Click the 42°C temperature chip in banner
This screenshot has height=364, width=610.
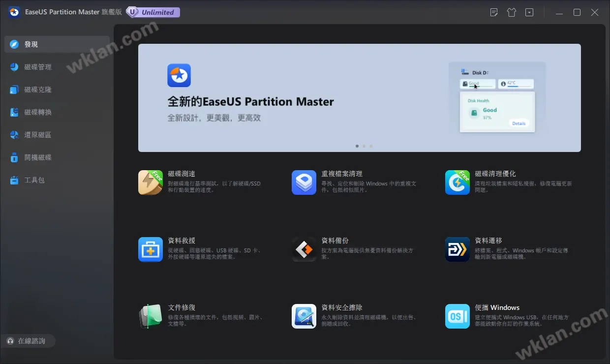tap(516, 84)
